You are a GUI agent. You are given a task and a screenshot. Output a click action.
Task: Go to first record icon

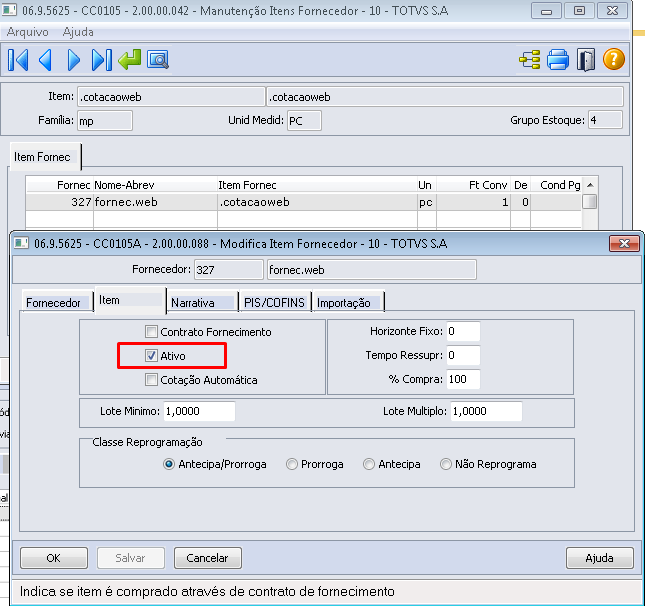click(18, 60)
